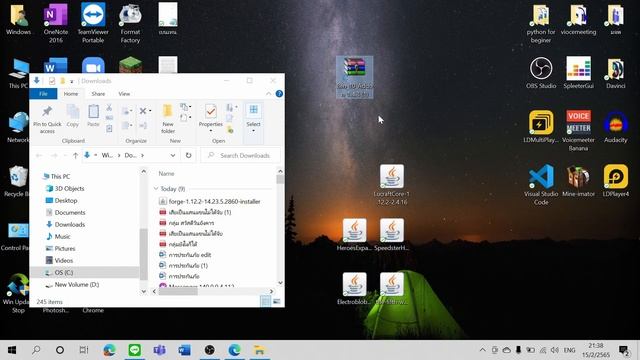Switch to details view toggle

point(265,302)
